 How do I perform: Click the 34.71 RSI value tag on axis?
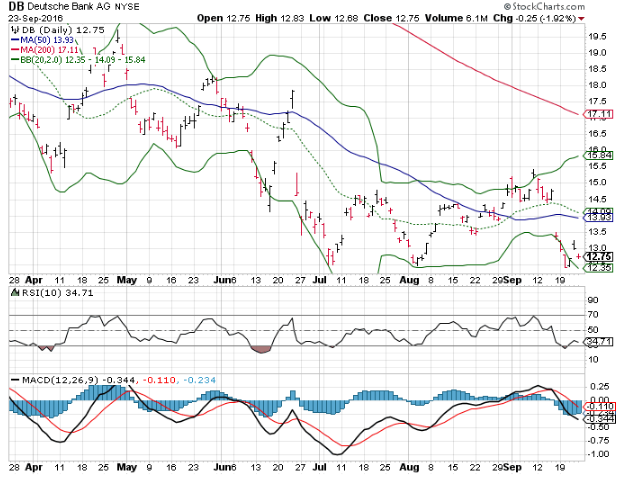tap(598, 341)
